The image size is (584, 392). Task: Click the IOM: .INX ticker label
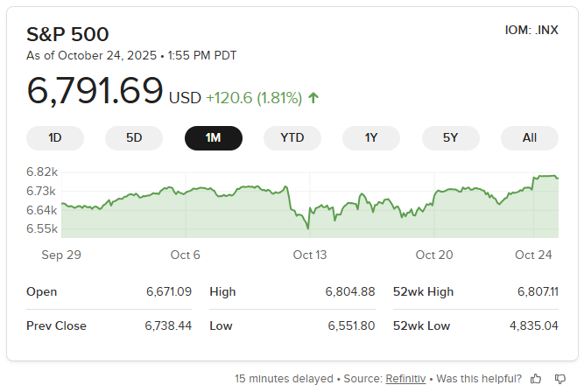(x=531, y=30)
